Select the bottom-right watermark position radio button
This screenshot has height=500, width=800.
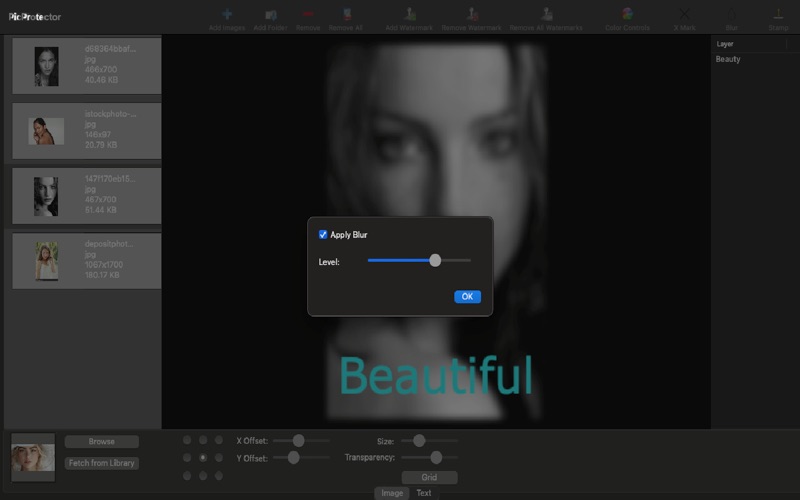click(x=219, y=476)
